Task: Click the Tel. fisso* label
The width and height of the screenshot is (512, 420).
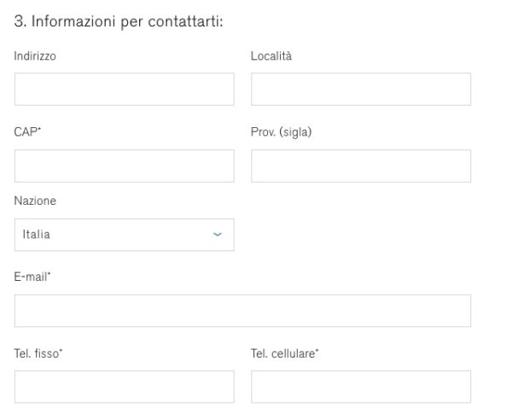Action: click(x=38, y=353)
